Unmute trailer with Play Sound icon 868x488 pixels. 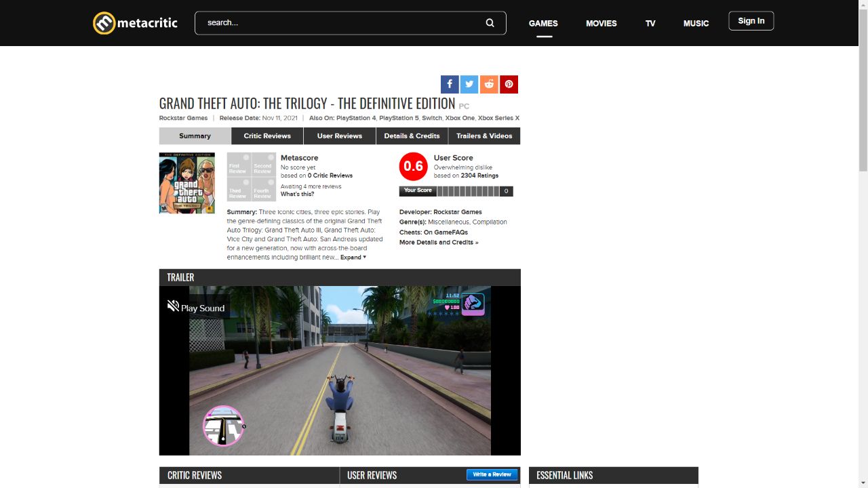173,306
